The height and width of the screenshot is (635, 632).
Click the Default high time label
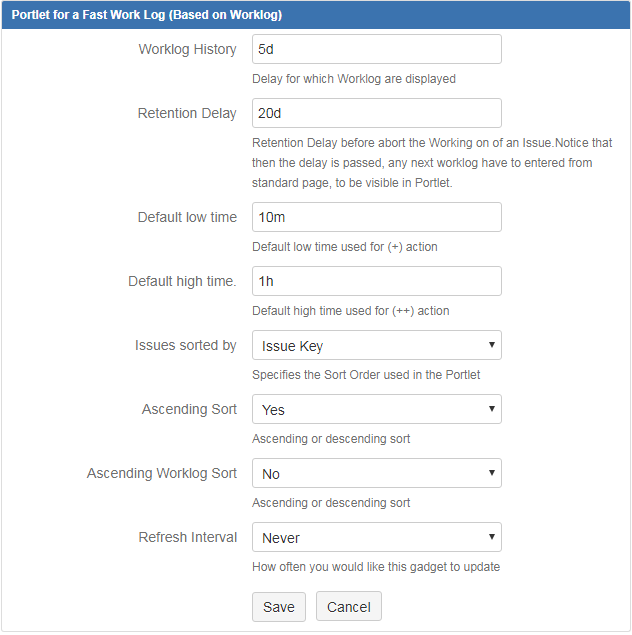tap(182, 281)
